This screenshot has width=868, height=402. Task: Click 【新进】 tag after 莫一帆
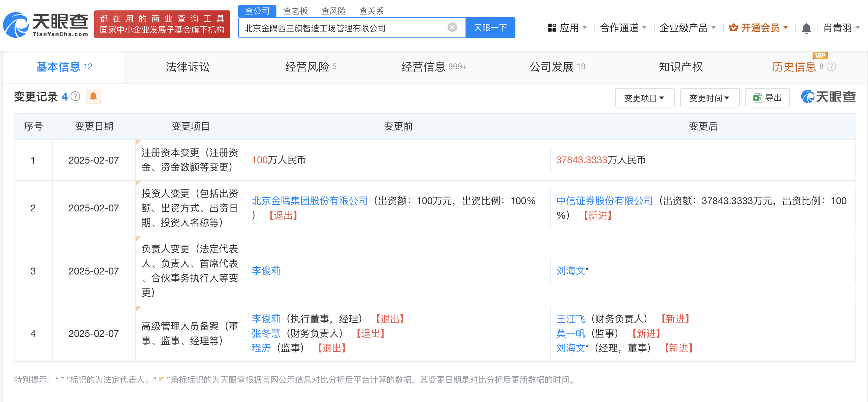point(646,333)
